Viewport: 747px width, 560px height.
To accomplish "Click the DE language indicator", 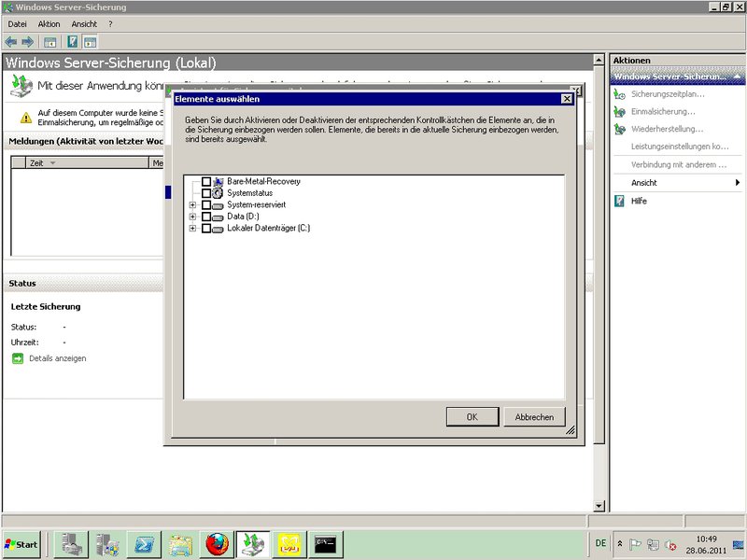I will pyautogui.click(x=600, y=543).
